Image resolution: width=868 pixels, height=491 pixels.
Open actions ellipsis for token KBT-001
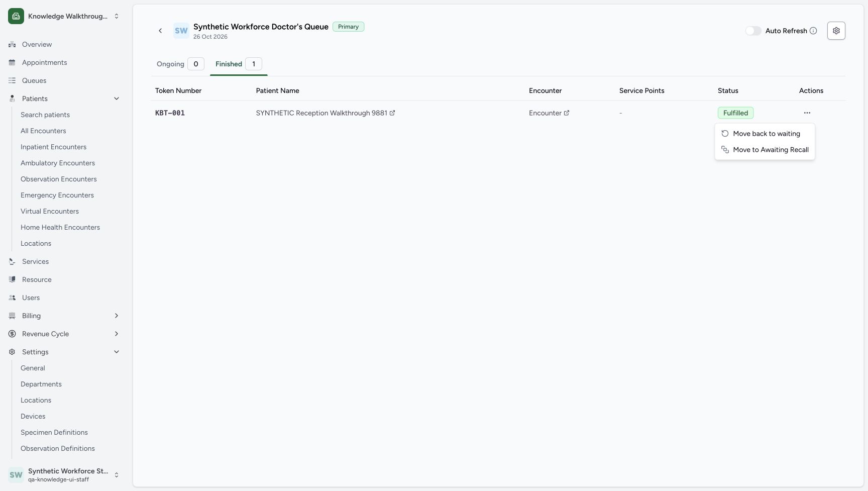coord(807,113)
